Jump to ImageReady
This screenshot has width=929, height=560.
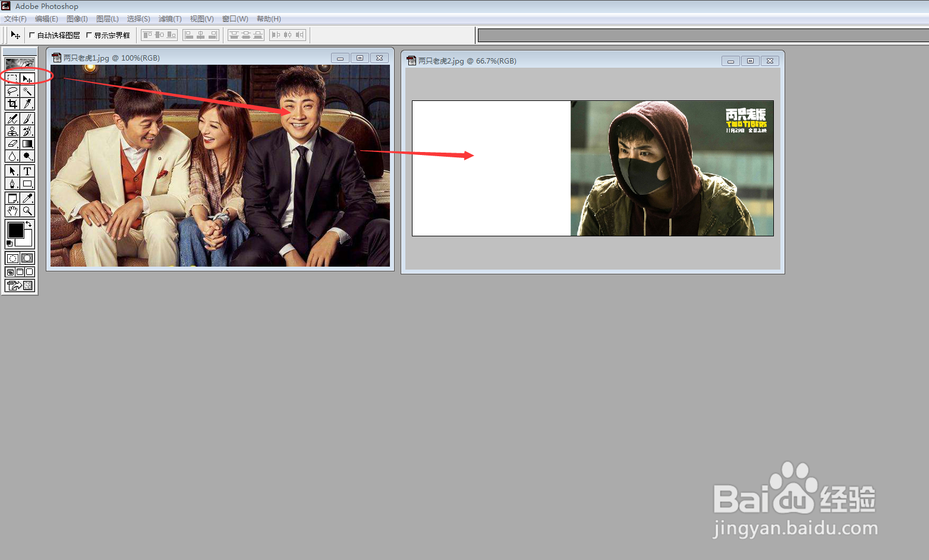pos(20,286)
